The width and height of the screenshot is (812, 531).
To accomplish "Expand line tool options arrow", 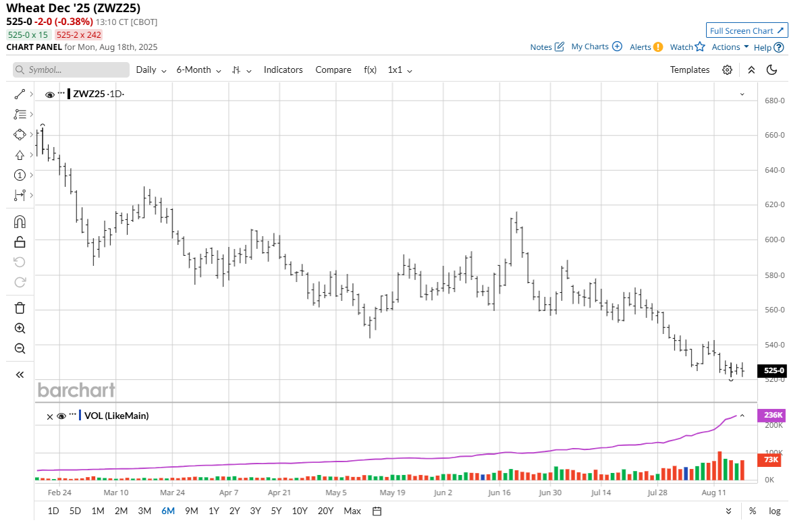I will (31, 94).
